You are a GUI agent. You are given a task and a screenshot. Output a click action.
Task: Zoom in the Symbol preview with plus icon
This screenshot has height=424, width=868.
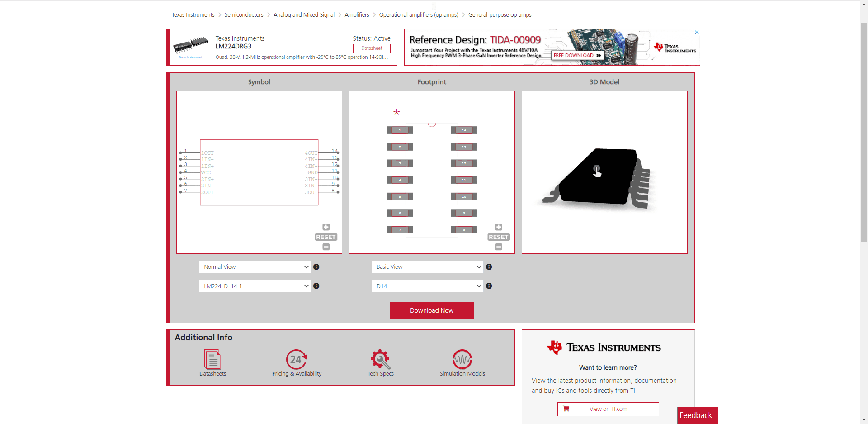click(x=326, y=227)
